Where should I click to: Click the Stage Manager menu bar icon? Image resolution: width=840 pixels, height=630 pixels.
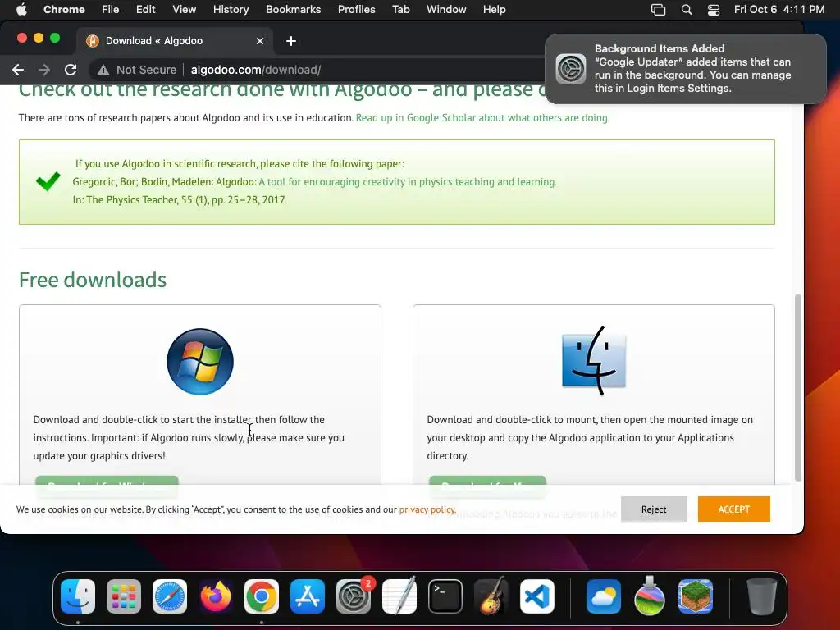coord(659,10)
